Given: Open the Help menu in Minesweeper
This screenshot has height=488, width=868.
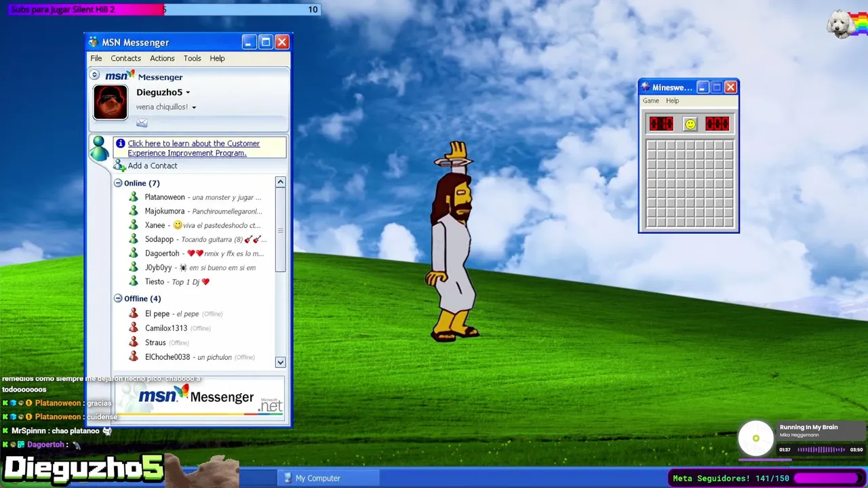Looking at the screenshot, I should point(672,101).
